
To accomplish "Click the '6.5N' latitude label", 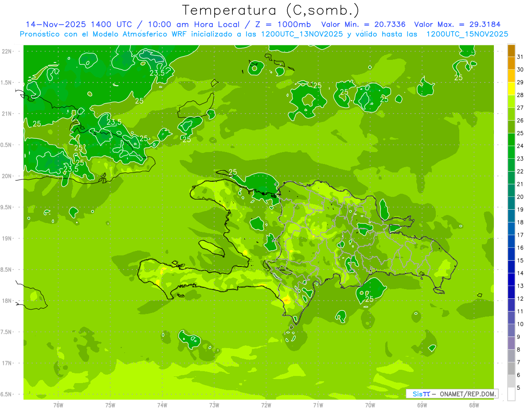I will point(7,394).
